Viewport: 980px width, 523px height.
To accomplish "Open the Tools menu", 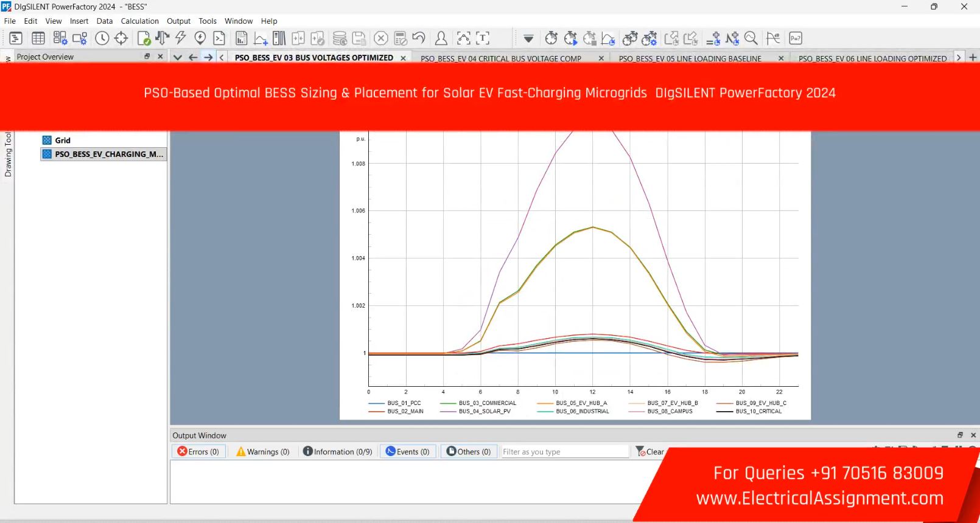I will [208, 21].
